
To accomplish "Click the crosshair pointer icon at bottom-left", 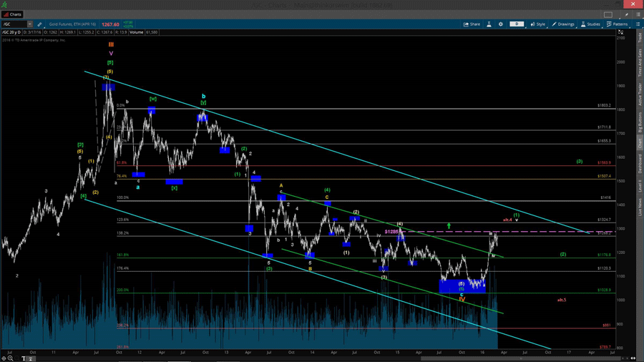I will point(4,358).
